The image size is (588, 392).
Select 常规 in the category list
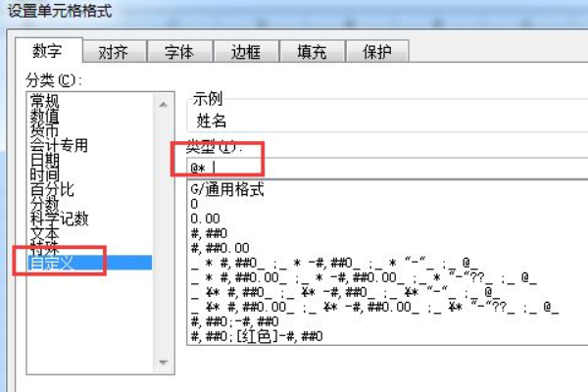[x=45, y=101]
